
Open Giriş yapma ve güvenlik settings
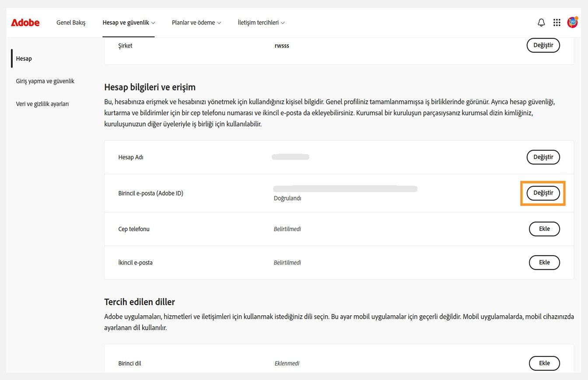pyautogui.click(x=45, y=81)
